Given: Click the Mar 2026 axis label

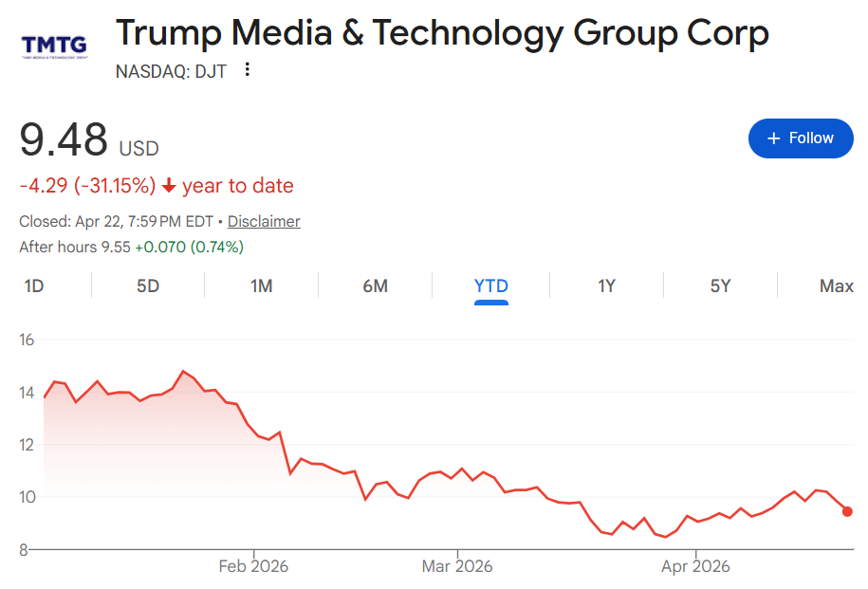Looking at the screenshot, I should pos(457,566).
